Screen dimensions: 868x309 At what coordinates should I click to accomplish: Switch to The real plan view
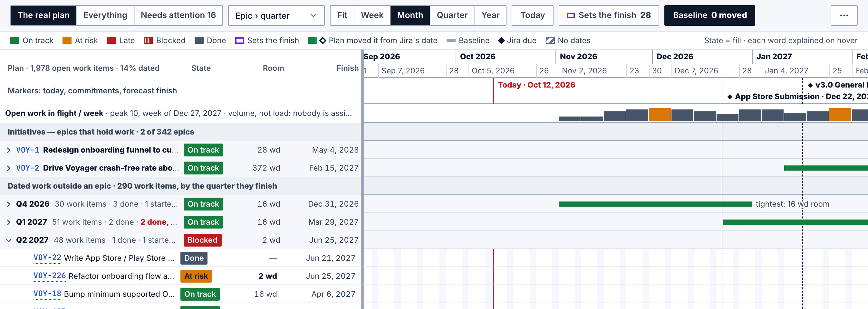43,15
